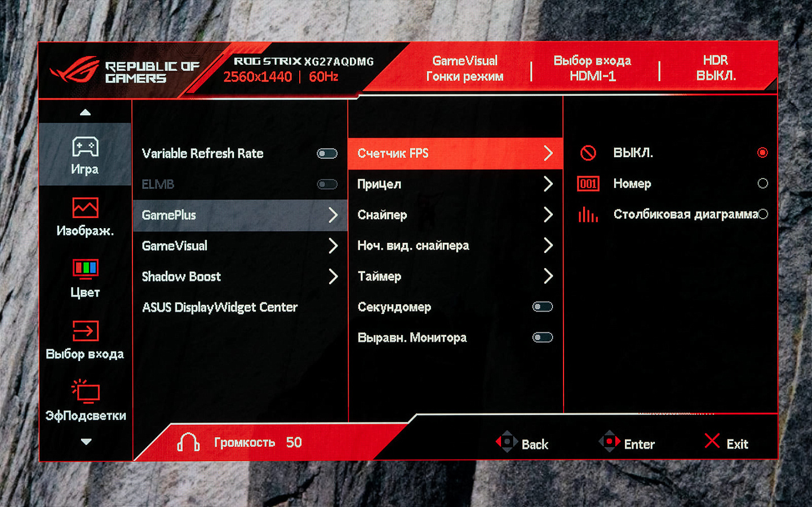Click the Номер option label
Image resolution: width=812 pixels, height=507 pixels.
(x=632, y=184)
